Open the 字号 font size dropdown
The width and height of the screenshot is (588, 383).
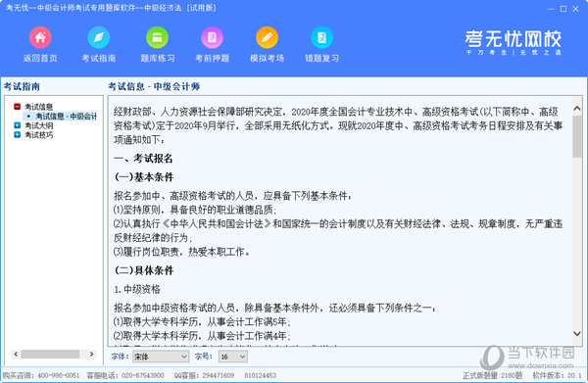[x=233, y=357]
